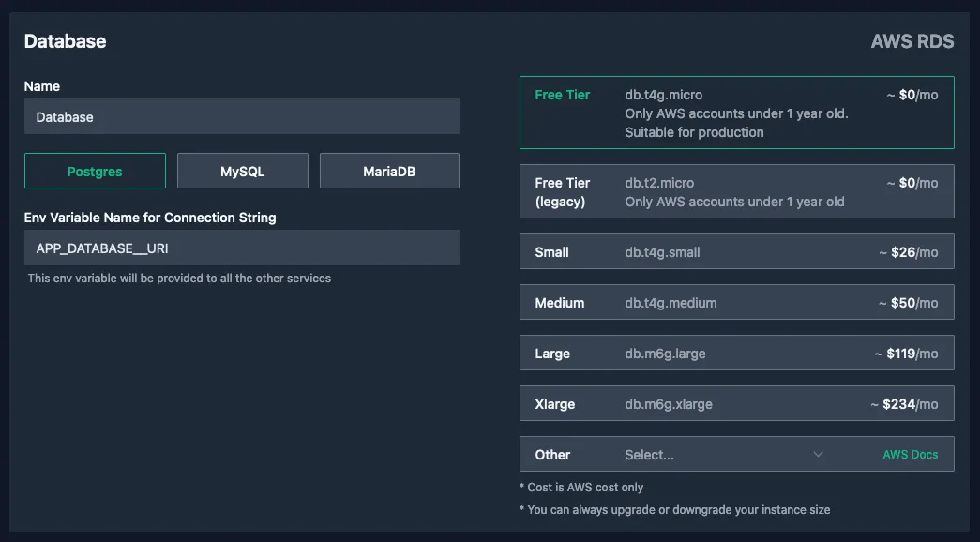Click the Database panel heading

(66, 41)
